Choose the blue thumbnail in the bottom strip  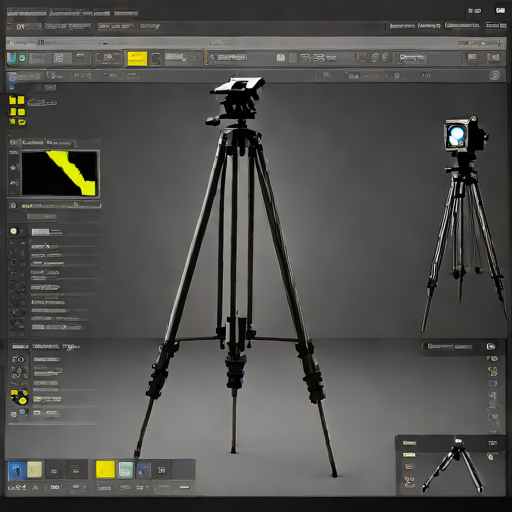pyautogui.click(x=16, y=470)
